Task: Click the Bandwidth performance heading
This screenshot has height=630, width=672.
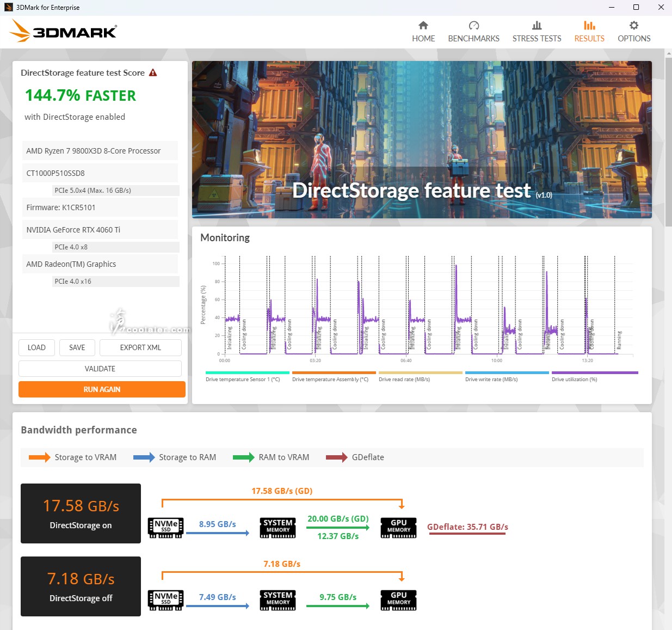Action: 79,430
